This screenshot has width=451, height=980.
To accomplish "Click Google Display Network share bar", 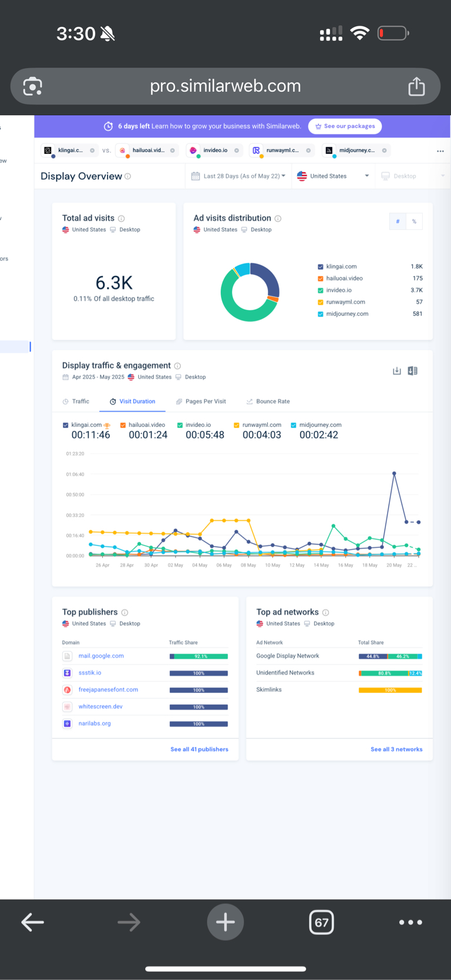I will pyautogui.click(x=391, y=656).
